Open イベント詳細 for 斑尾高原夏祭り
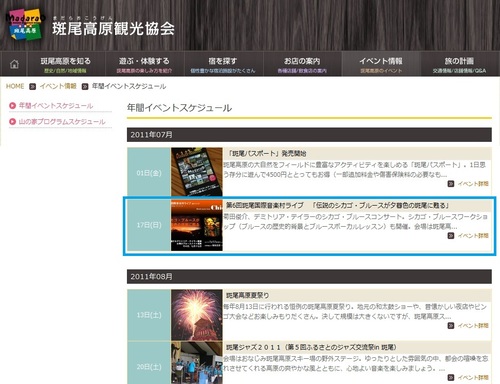The image size is (500, 384). [x=473, y=325]
